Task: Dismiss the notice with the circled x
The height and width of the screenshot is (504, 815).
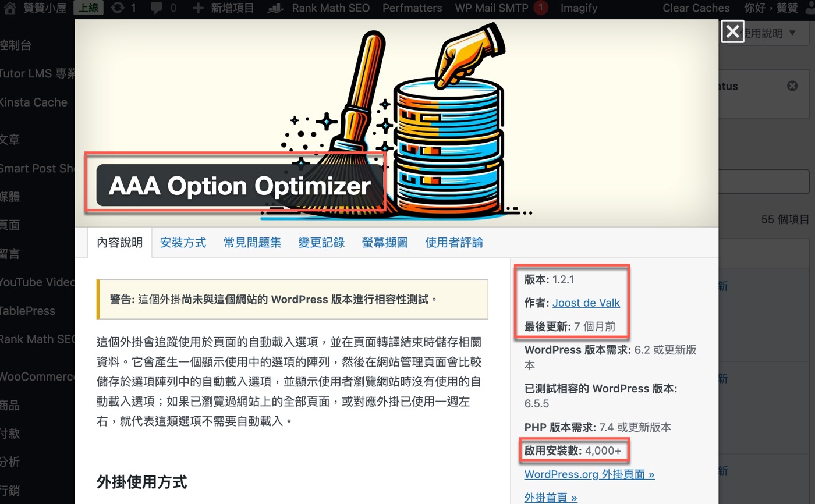Action: click(792, 86)
